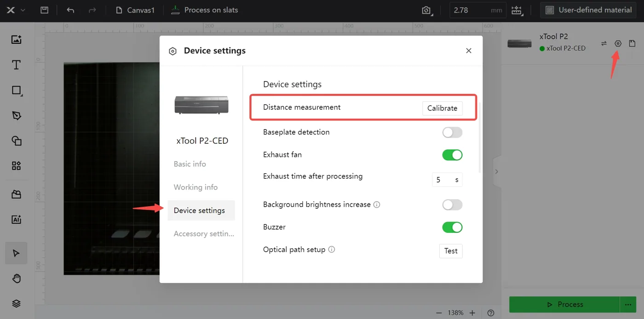Image resolution: width=644 pixels, height=319 pixels.
Task: Click the Exhaust time seconds field
Action: click(447, 180)
